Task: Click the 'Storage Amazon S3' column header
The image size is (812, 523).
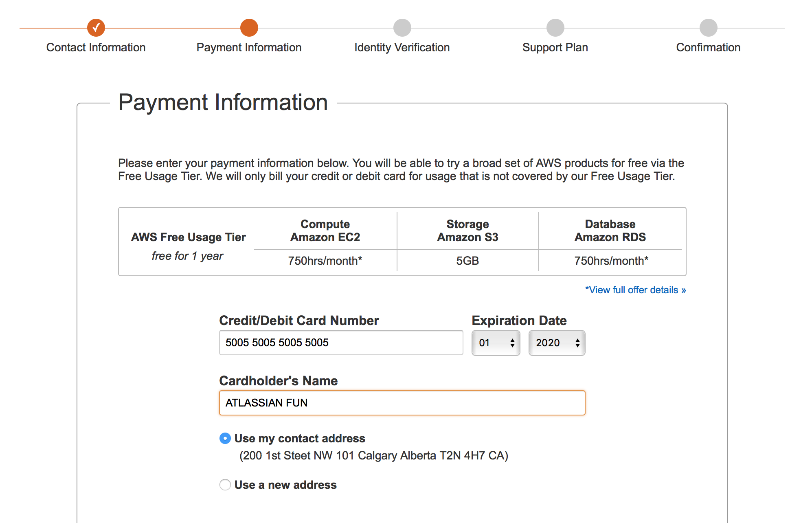Action: point(468,231)
